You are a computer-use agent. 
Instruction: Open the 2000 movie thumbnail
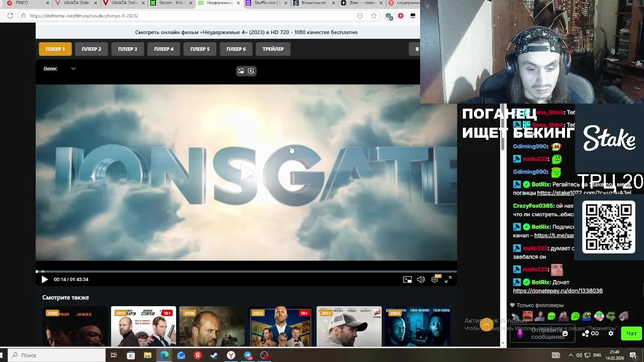point(75,327)
